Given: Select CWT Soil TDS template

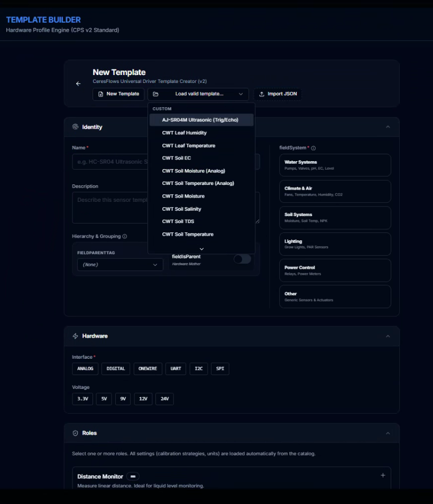Looking at the screenshot, I should click(201, 221).
